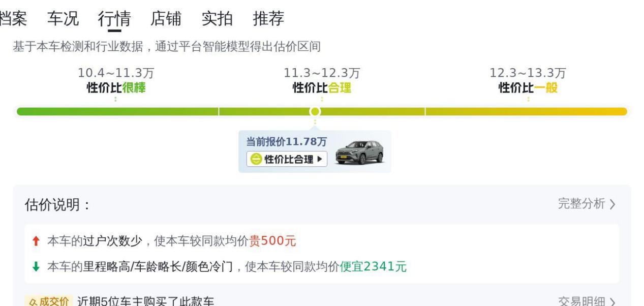This screenshot has width=644, height=306.
Task: Click the circular marker on the price bar
Action: point(315,111)
